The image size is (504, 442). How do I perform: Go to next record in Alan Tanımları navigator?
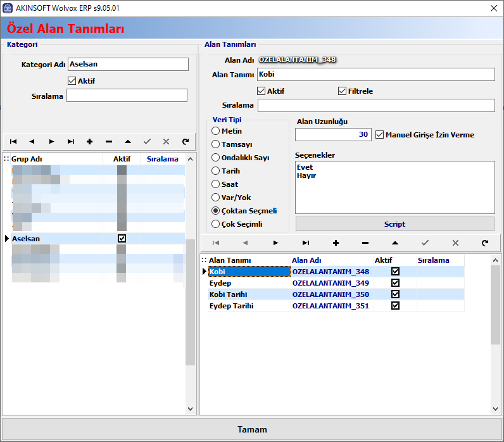pyautogui.click(x=275, y=243)
